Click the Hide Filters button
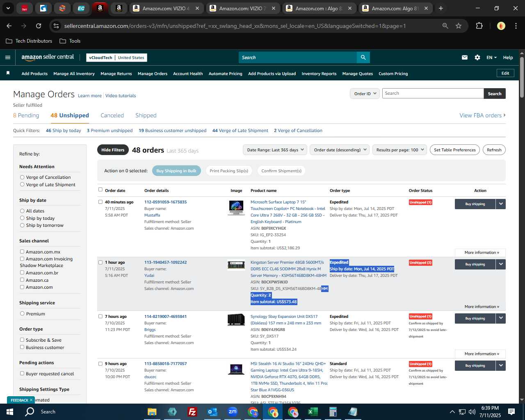525x420 pixels. (x=113, y=150)
